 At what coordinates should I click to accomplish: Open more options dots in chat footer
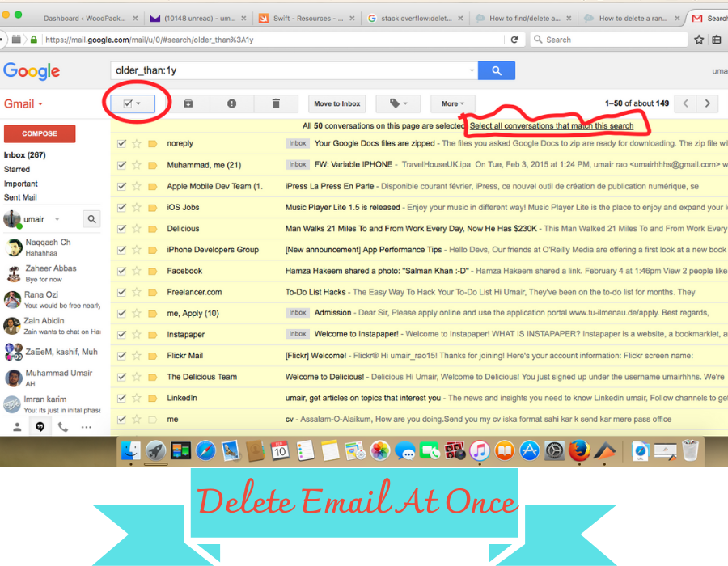pos(87,427)
